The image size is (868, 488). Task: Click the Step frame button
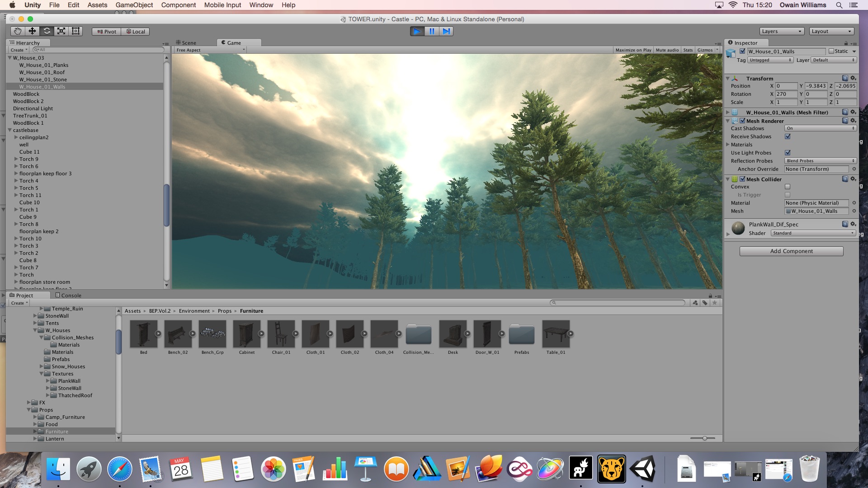446,31
